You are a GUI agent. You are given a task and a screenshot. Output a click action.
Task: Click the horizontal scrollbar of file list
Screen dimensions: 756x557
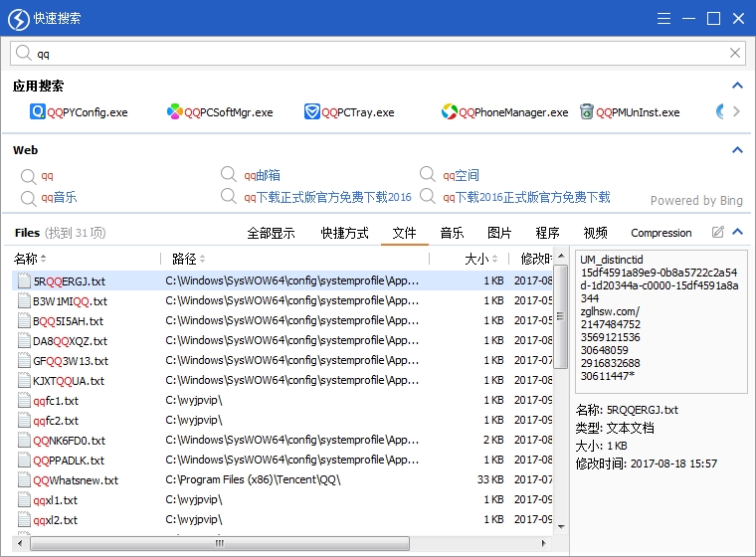click(219, 544)
